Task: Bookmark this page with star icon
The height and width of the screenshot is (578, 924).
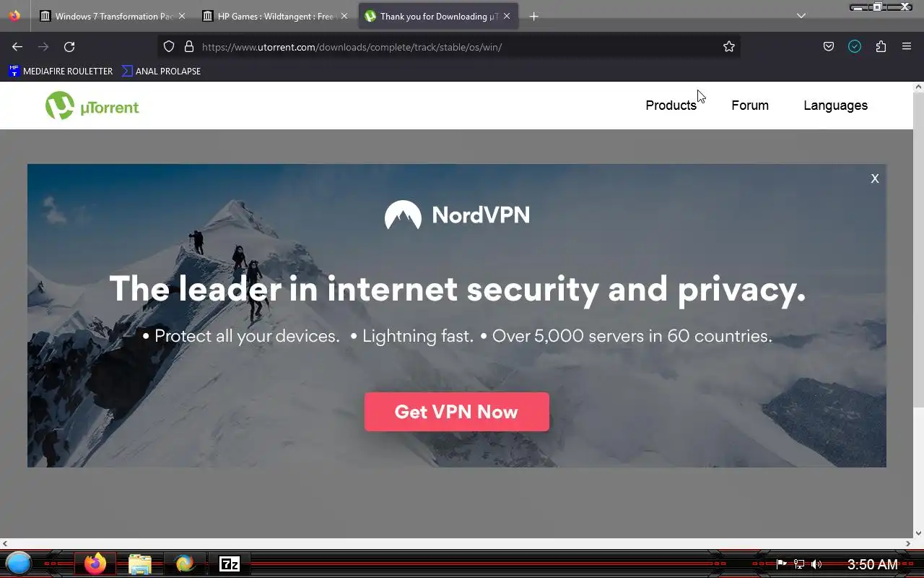Action: 729,47
